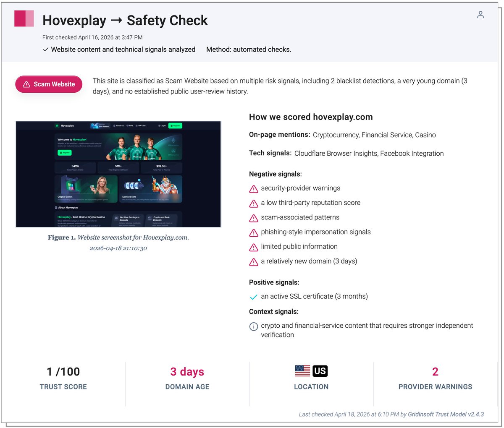504x428 pixels.
Task: Click the Hovexplay Safety Check heading
Action: 125,20
